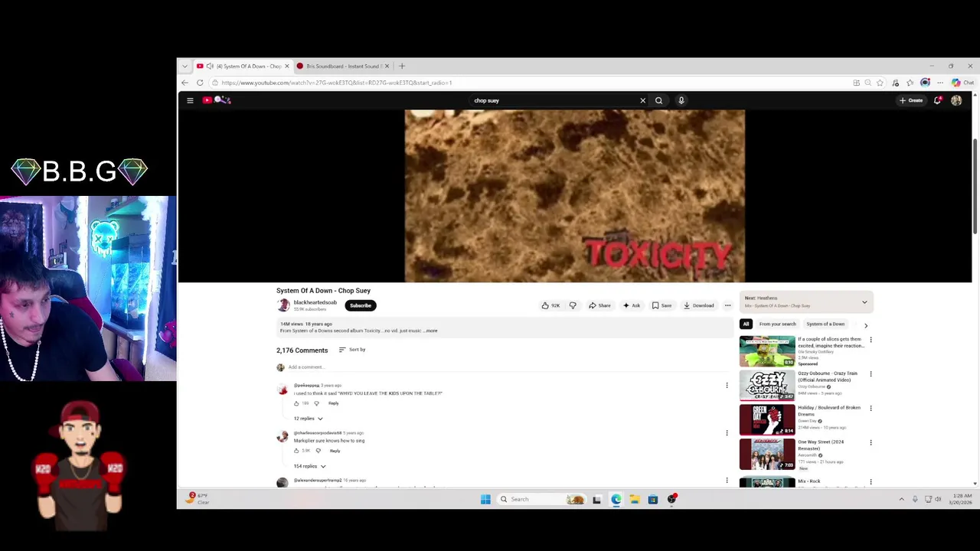Screen dimensions: 980x551
Task: Go back in browser
Action: pyautogui.click(x=185, y=83)
